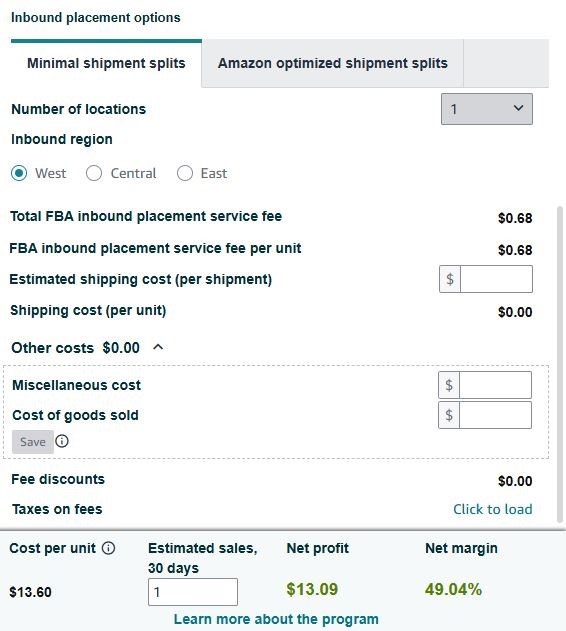Click info icon beside Cost per unit
Image resolution: width=566 pixels, height=631 pixels.
click(108, 548)
